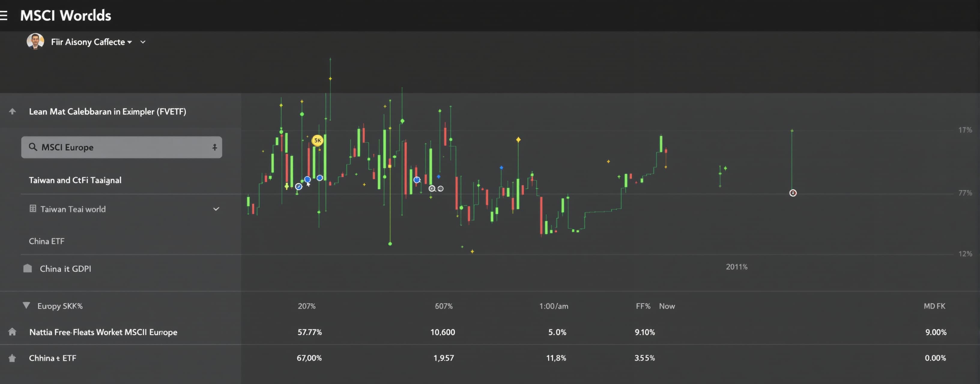
Task: Click the 0.00% cell
Action: [x=936, y=358]
